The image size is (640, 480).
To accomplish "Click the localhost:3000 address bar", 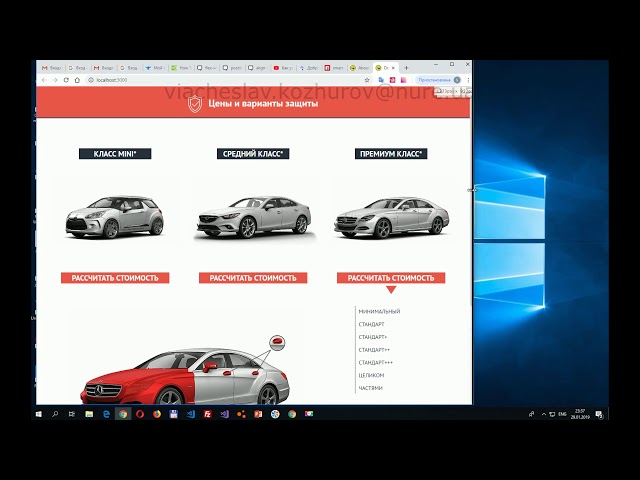I will pyautogui.click(x=224, y=80).
